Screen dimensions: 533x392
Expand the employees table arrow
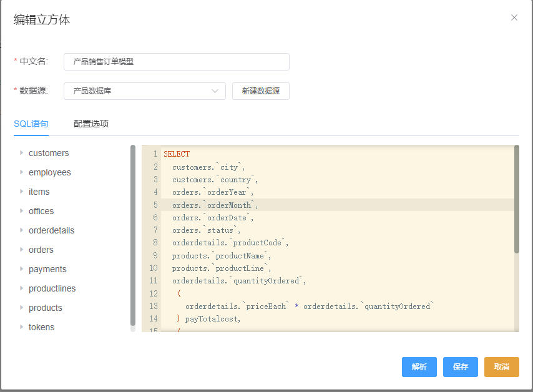click(21, 172)
